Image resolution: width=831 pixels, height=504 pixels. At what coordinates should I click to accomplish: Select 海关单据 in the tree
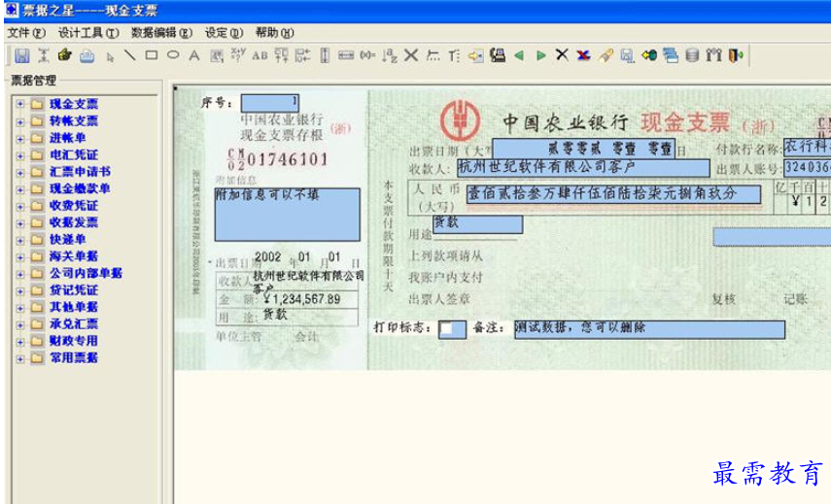74,256
